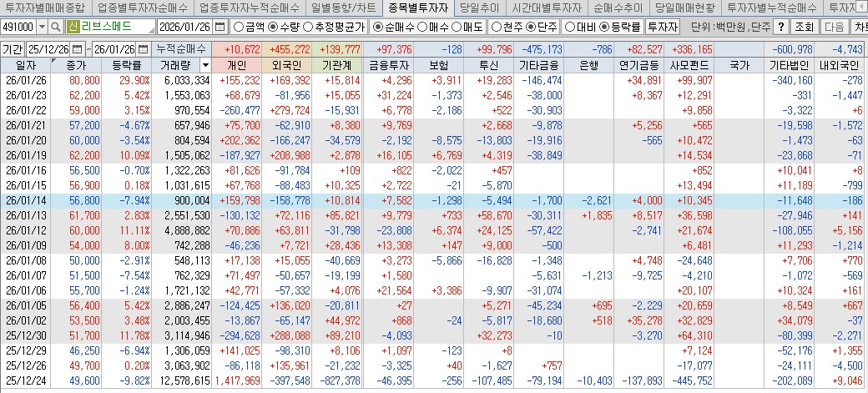
Task: Open the 일별동향/차트 tab
Action: click(x=343, y=8)
